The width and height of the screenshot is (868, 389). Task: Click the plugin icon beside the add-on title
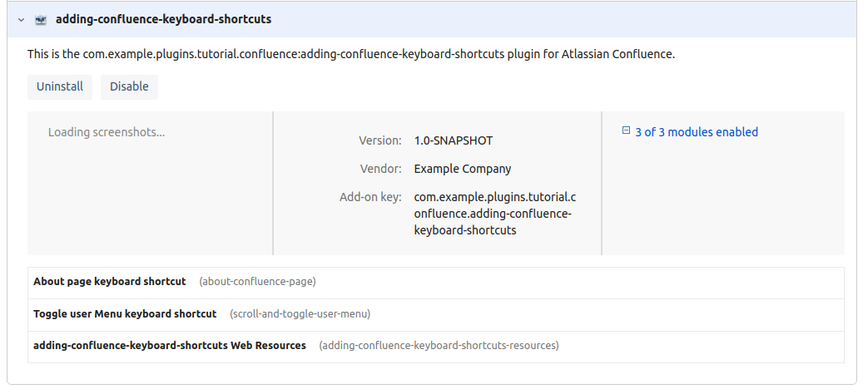pyautogui.click(x=41, y=19)
